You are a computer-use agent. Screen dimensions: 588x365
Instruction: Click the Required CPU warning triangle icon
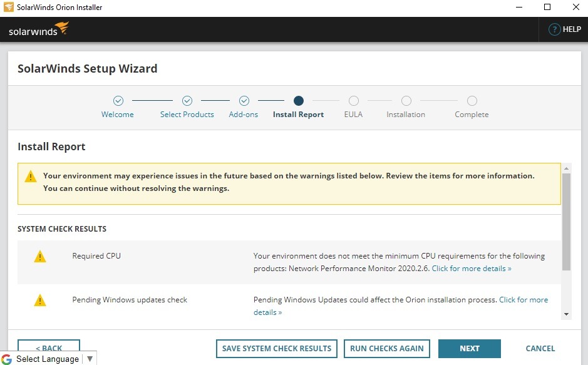pos(40,257)
